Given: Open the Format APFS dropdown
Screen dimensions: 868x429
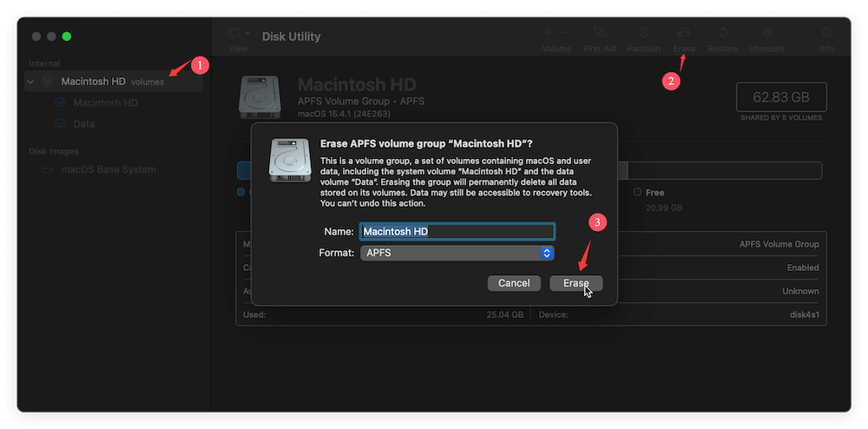Looking at the screenshot, I should tap(457, 253).
